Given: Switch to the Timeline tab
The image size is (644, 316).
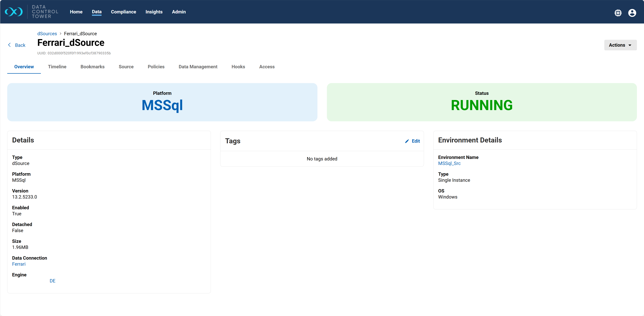Looking at the screenshot, I should click(57, 67).
